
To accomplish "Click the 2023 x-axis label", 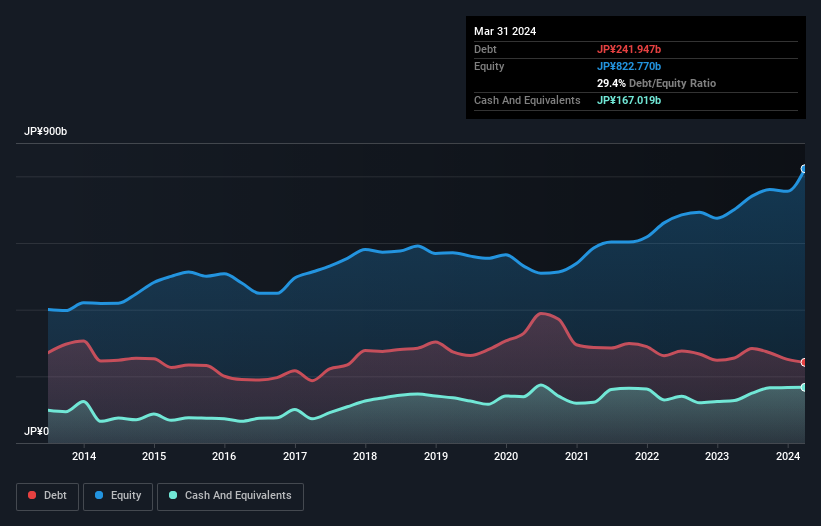I will 717,456.
